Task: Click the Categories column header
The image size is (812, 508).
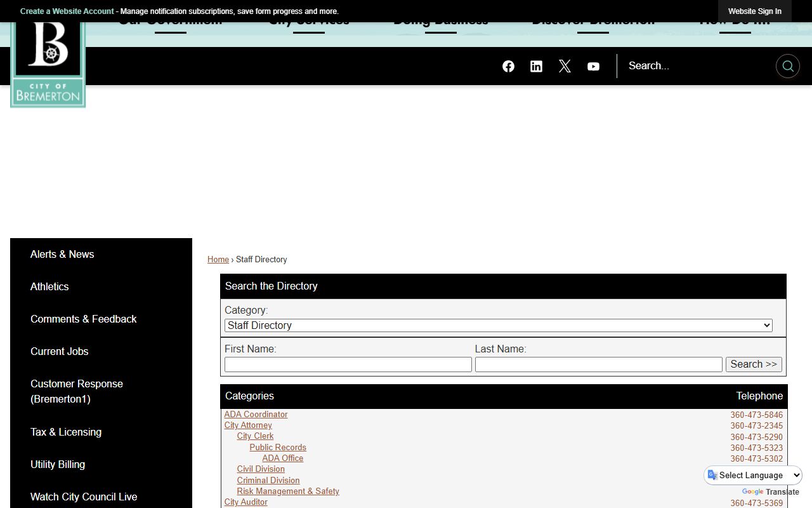Action: click(x=249, y=396)
